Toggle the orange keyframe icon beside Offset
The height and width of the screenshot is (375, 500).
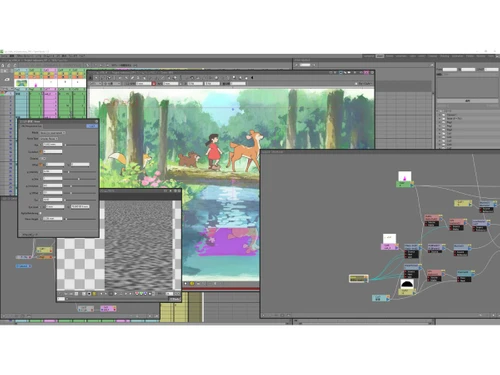tap(41, 165)
